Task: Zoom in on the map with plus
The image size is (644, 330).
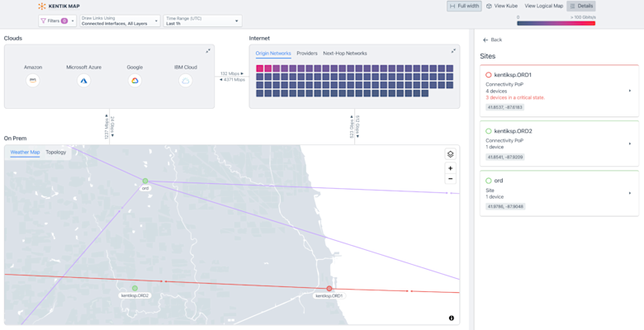Action: (x=451, y=168)
